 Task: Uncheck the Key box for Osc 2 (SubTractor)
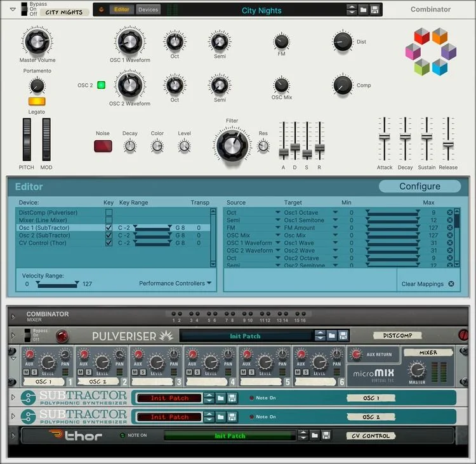click(x=109, y=235)
